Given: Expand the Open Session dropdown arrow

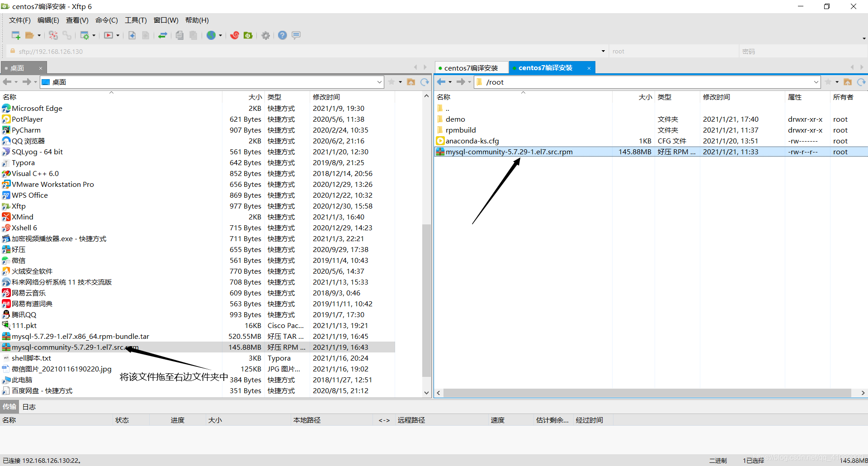Looking at the screenshot, I should pos(39,36).
